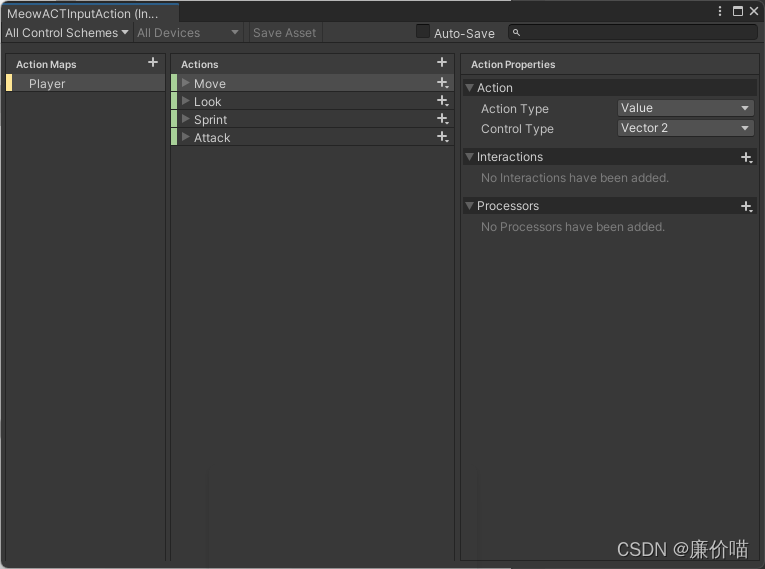Click the Action Type label
This screenshot has height=569, width=765.
pos(515,109)
